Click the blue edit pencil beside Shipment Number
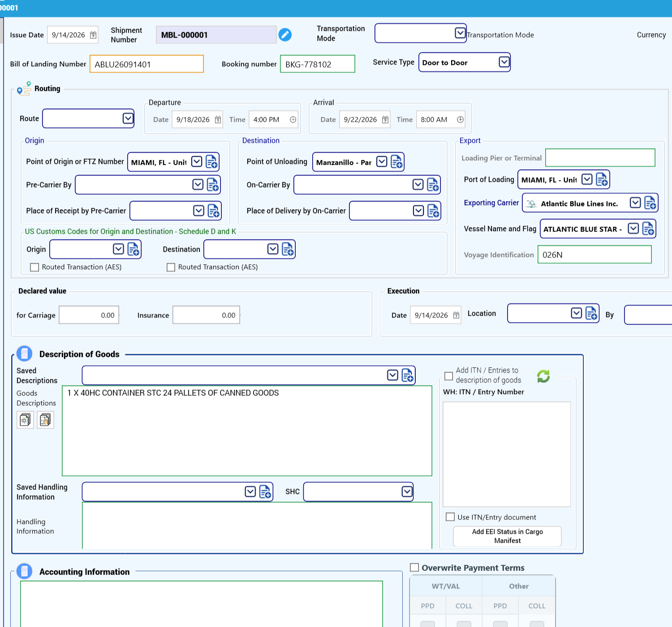This screenshot has width=672, height=627. (x=285, y=34)
